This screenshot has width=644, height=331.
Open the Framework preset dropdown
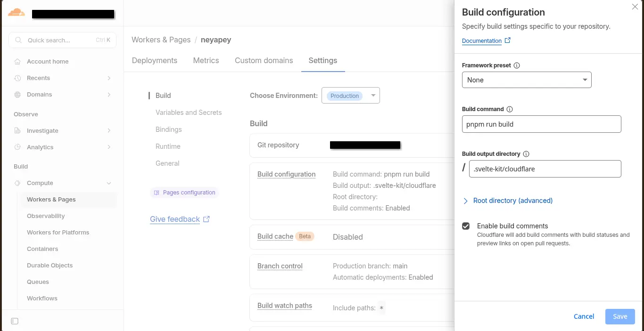click(527, 80)
